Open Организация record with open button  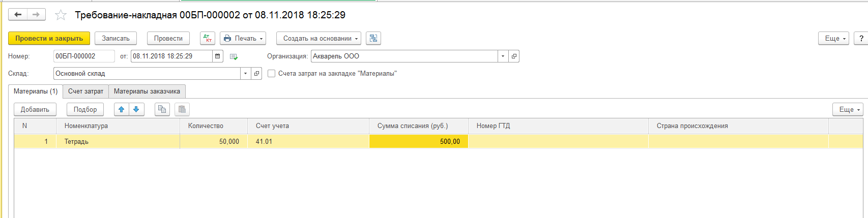pos(514,56)
